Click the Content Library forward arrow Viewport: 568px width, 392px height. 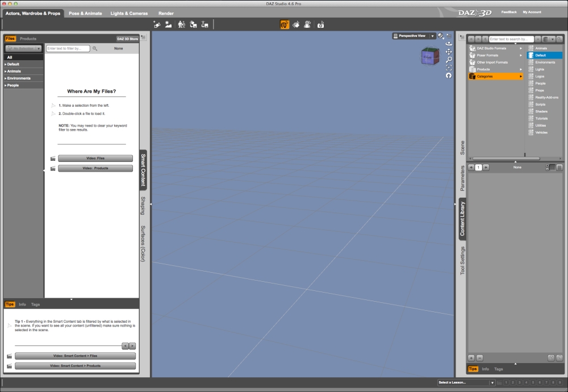[x=478, y=39]
